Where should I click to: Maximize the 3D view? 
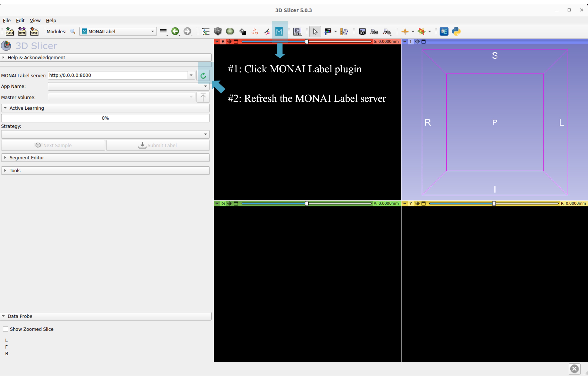[x=424, y=42]
